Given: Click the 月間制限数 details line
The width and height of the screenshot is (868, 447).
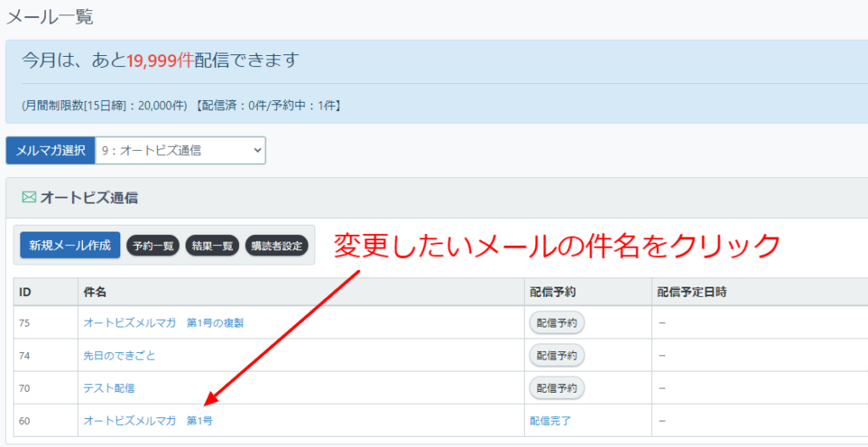Looking at the screenshot, I should [181, 105].
